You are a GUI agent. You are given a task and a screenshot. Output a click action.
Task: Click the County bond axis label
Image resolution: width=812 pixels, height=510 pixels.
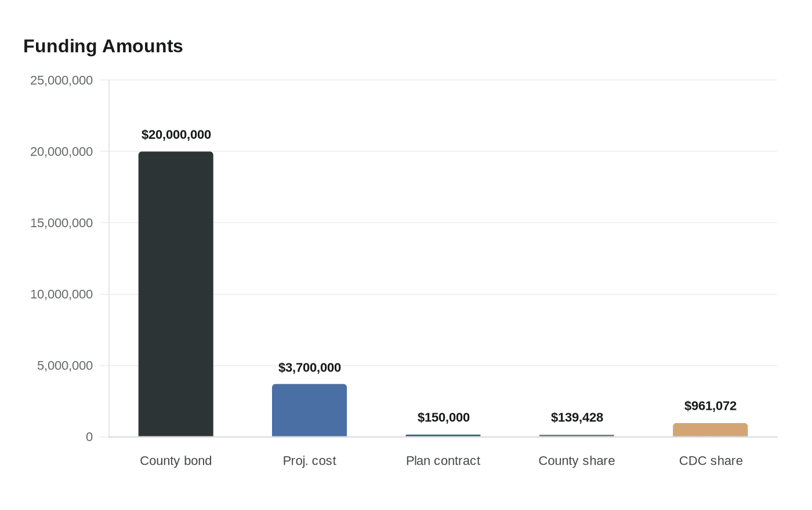(x=176, y=461)
